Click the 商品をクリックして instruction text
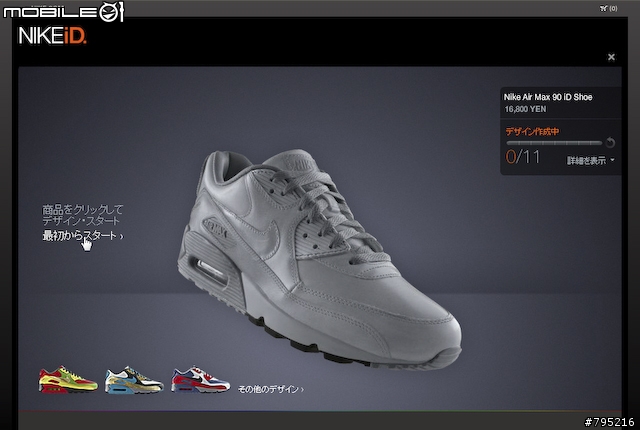The height and width of the screenshot is (430, 640). click(x=82, y=210)
